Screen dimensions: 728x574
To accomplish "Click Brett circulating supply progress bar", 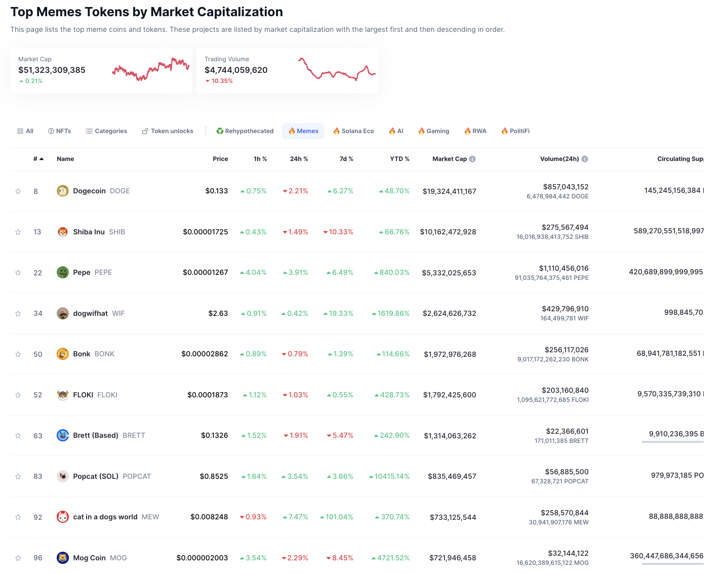I will point(672,442).
